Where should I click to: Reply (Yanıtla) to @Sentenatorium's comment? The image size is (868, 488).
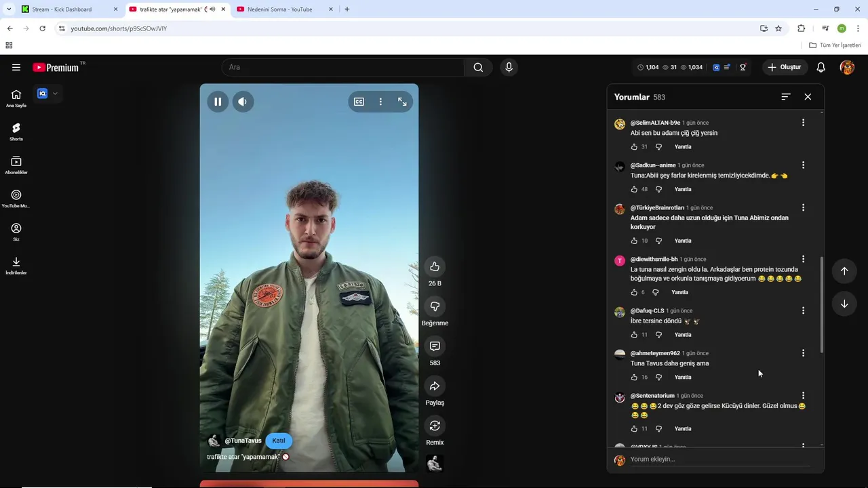[x=683, y=428]
